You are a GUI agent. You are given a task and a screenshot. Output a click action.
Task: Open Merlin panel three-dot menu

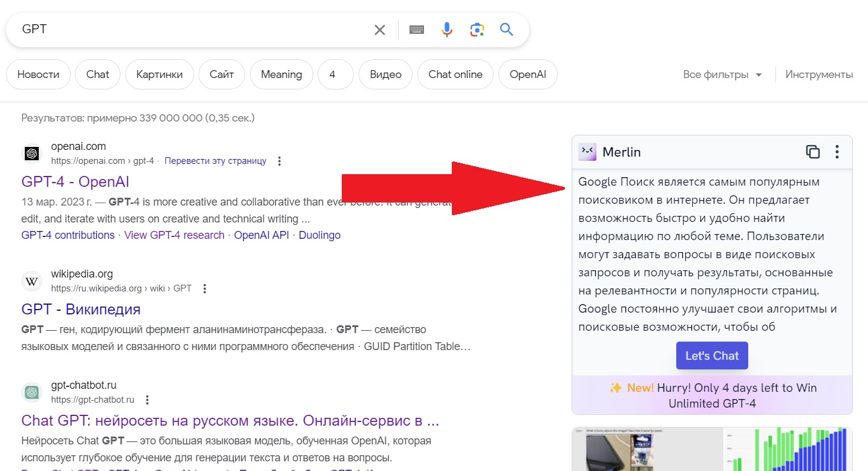click(x=837, y=152)
